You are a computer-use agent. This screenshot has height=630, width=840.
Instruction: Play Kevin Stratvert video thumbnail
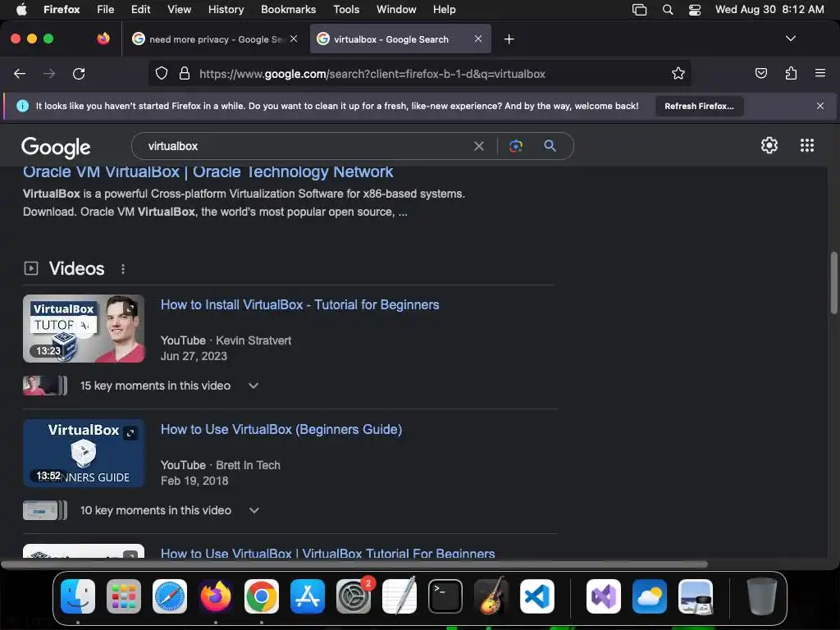tap(84, 328)
